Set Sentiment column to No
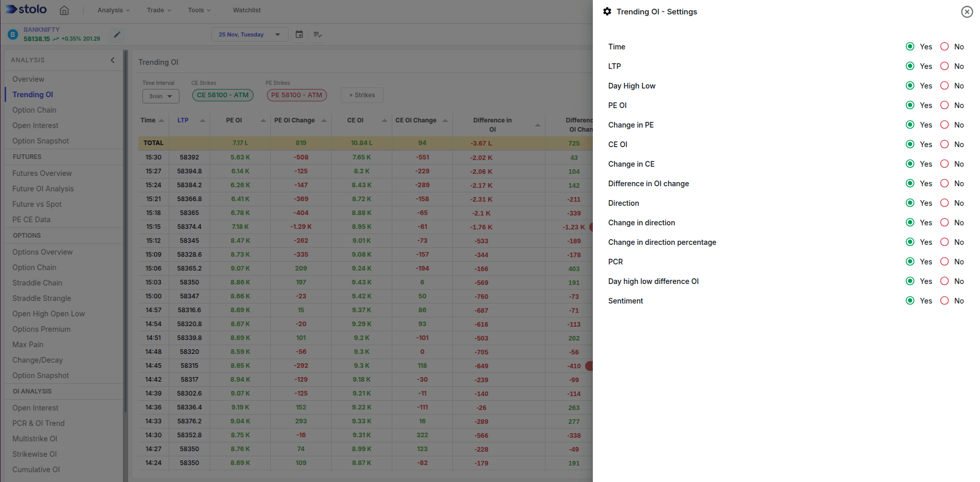This screenshot has height=482, width=980. point(945,301)
